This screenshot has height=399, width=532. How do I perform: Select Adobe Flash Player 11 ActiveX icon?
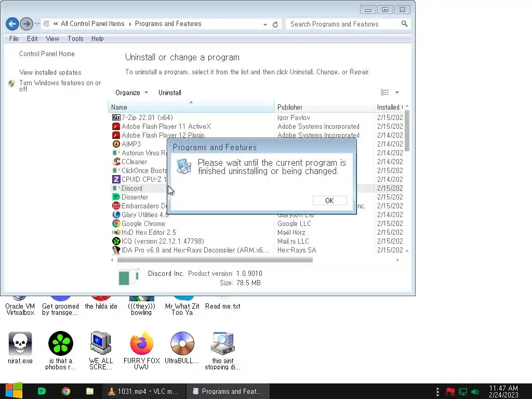coord(116,126)
